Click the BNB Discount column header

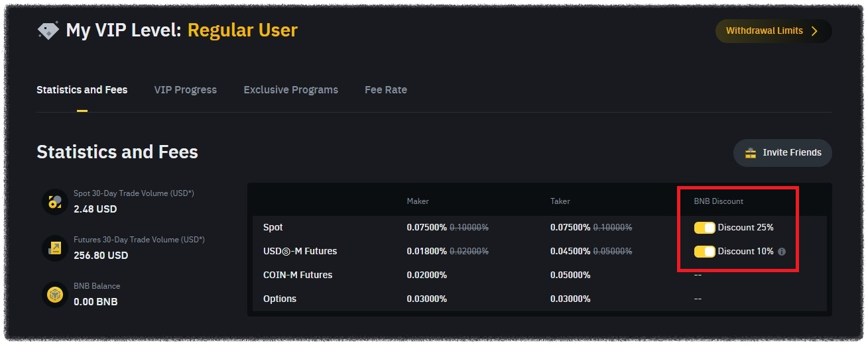[x=719, y=201]
